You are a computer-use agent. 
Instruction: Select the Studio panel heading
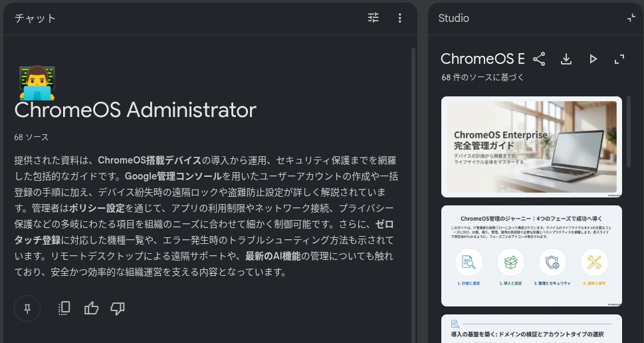(x=453, y=18)
